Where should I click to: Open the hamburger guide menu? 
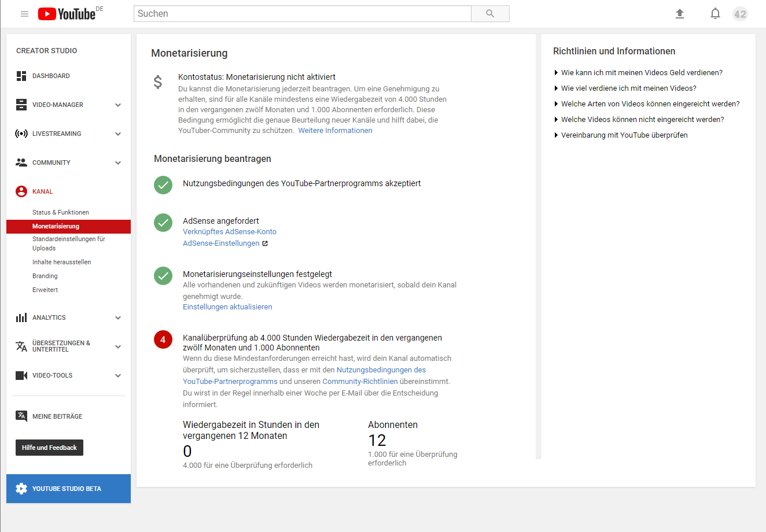click(24, 14)
